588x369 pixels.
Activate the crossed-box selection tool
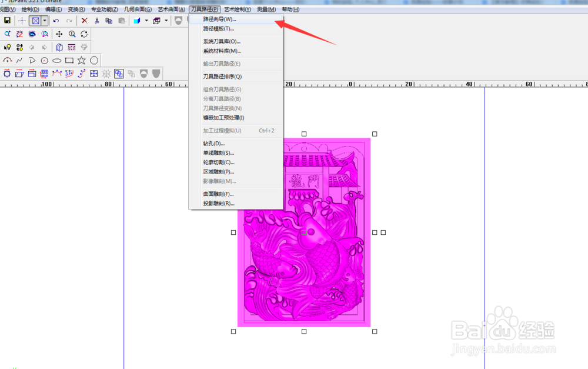pyautogui.click(x=35, y=21)
